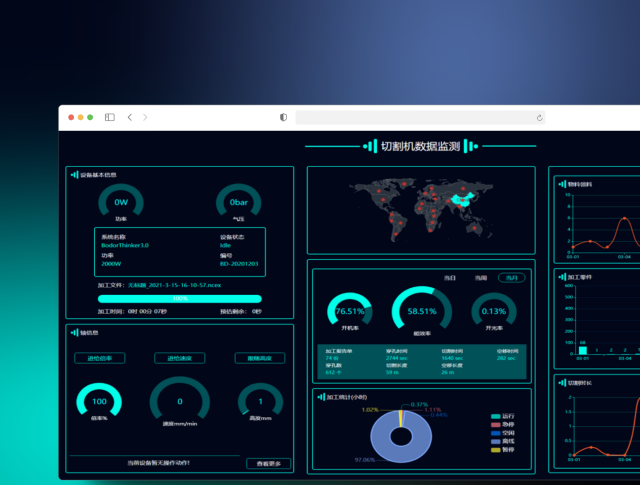Screen dimensions: 640x485
Task: Toggle the 空闲 legend swatch
Action: point(496,433)
